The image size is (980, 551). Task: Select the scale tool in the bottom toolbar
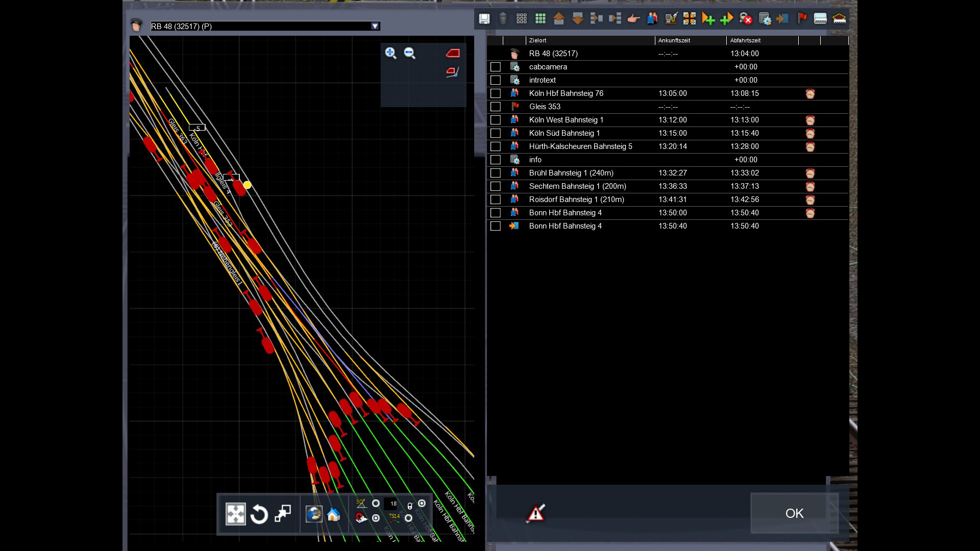click(x=283, y=514)
